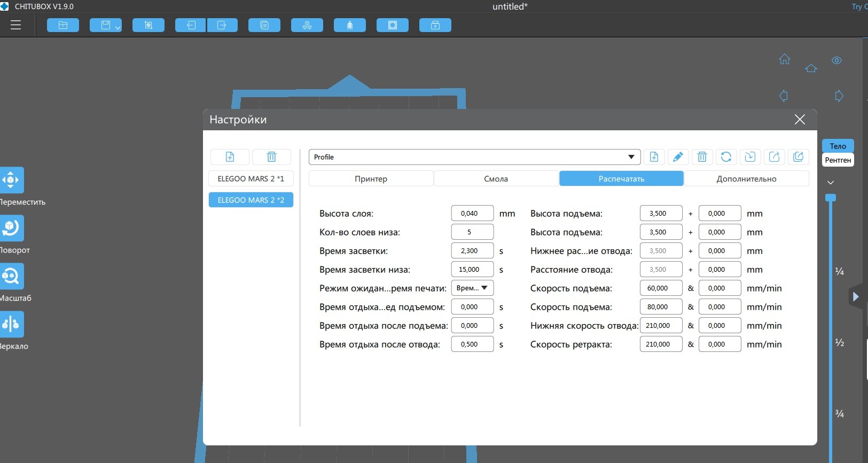Select the Mirror (Зеркало) tool

tap(11, 324)
